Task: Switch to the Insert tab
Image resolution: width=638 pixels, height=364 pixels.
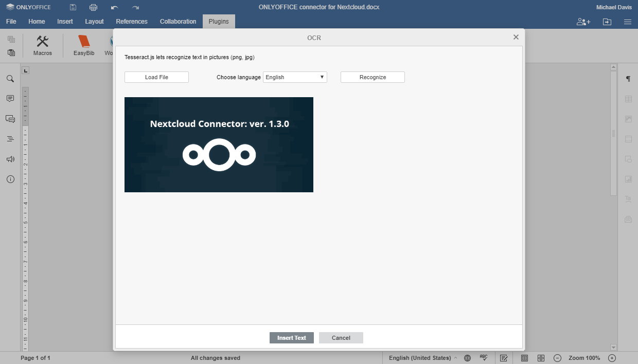Action: 65,22
